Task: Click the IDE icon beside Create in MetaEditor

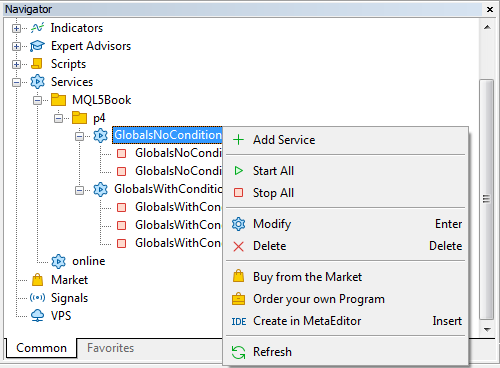Action: (239, 321)
